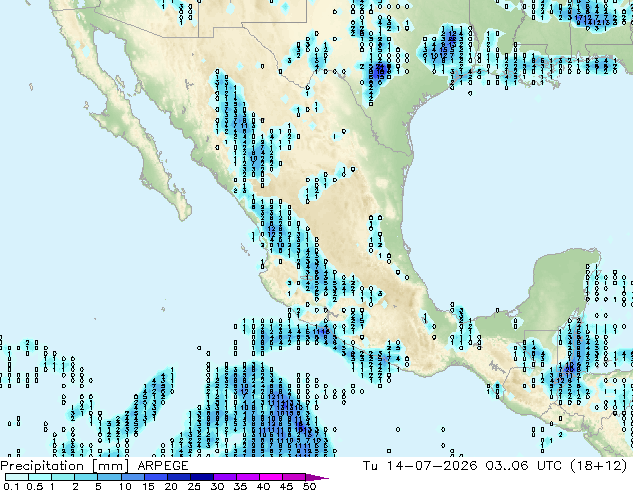Select the 45–50 mm legend color swatch
Image resolution: width=634 pixels, height=490 pixels.
(x=294, y=477)
